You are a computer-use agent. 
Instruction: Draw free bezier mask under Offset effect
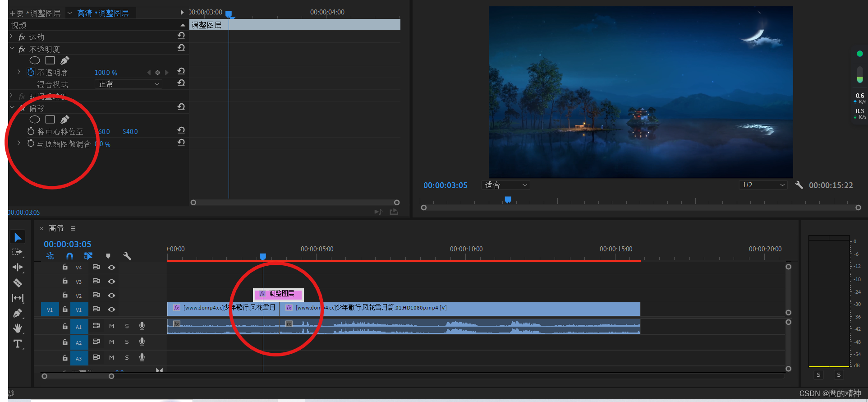pos(65,120)
